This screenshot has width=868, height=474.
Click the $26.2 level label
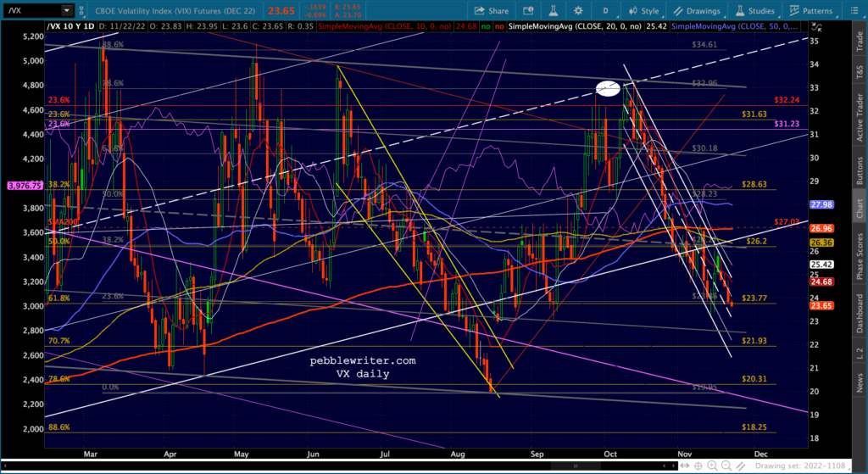756,242
